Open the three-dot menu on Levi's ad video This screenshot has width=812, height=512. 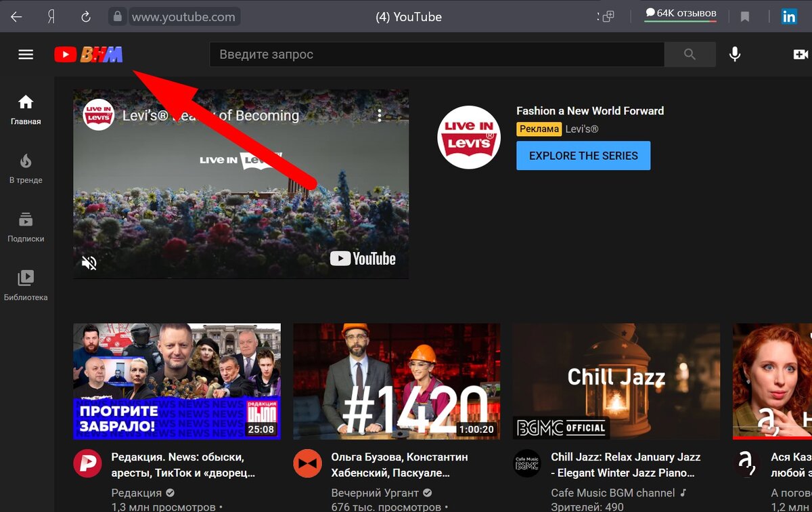(380, 115)
